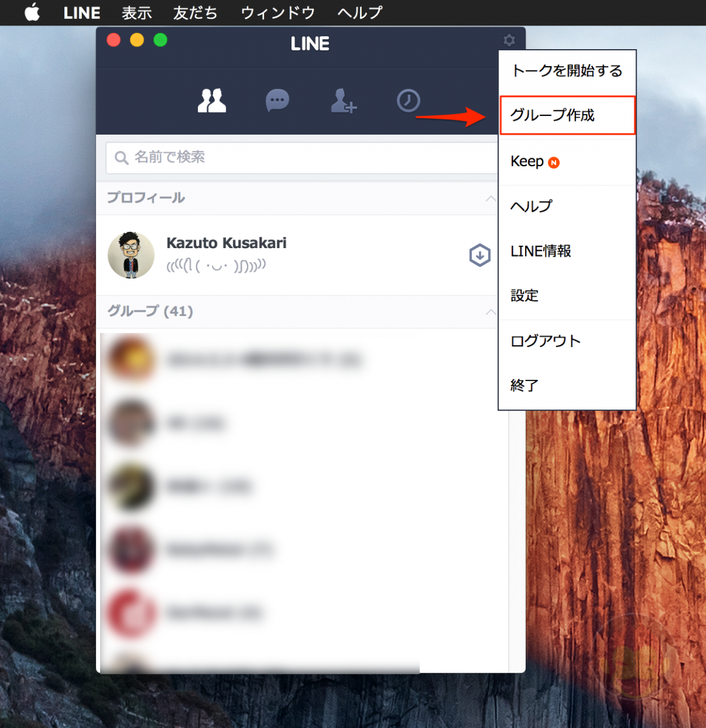Collapse the プロフィール section
The width and height of the screenshot is (706, 728).
click(x=490, y=198)
